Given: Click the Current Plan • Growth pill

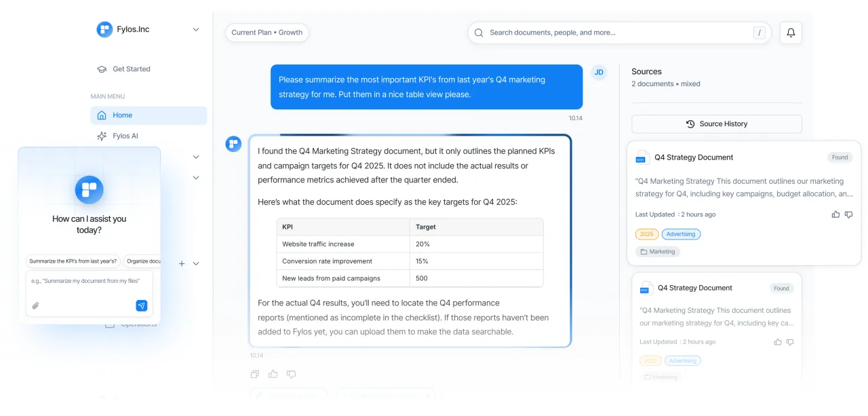Looking at the screenshot, I should (267, 33).
